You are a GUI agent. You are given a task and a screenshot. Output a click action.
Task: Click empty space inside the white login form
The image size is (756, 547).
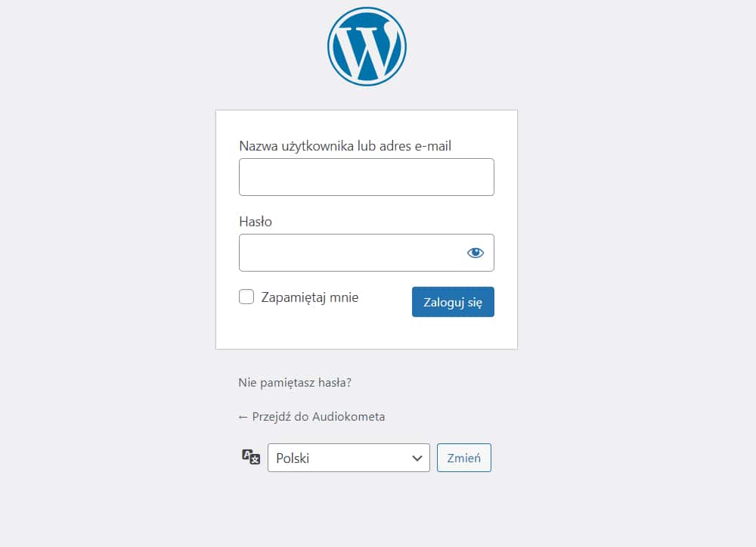(x=367, y=333)
